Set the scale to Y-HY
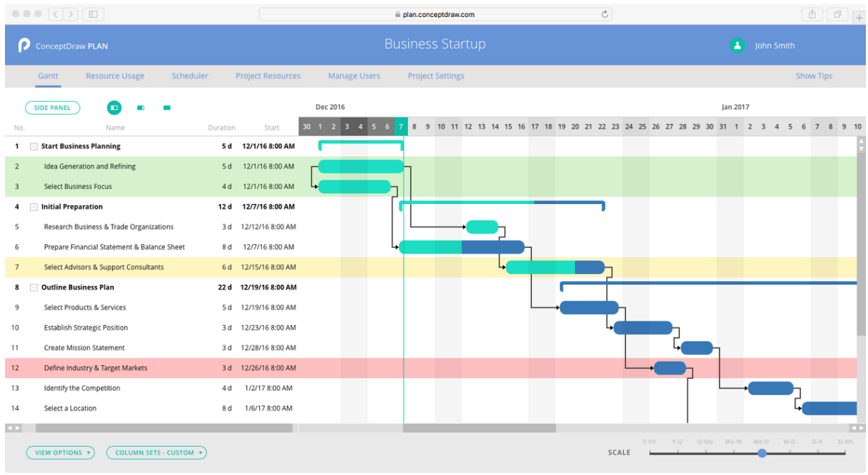 click(649, 442)
